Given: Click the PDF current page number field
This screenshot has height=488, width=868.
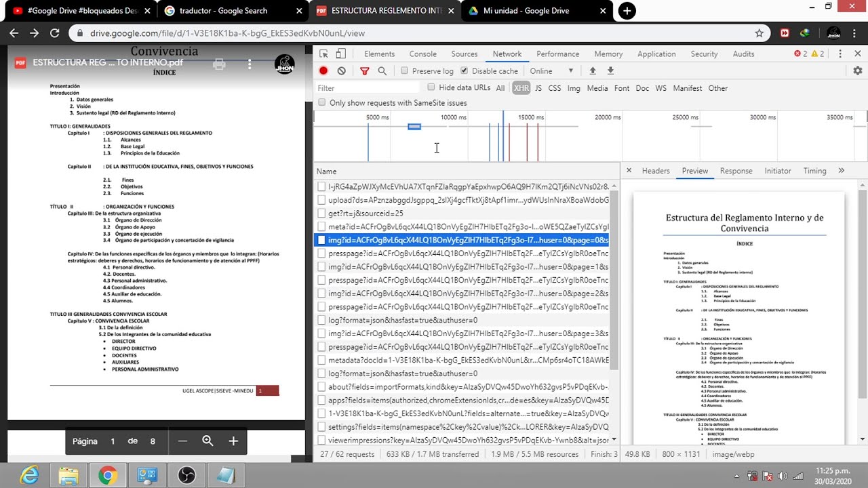Looking at the screenshot, I should pos(113,441).
